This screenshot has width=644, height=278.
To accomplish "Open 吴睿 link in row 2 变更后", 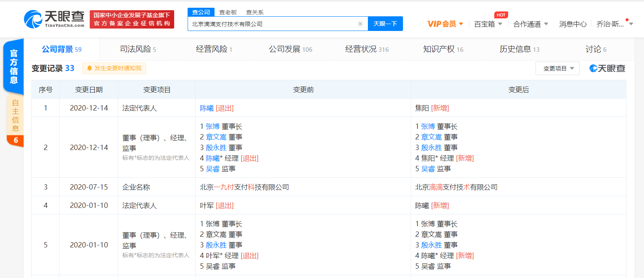I will [428, 169].
